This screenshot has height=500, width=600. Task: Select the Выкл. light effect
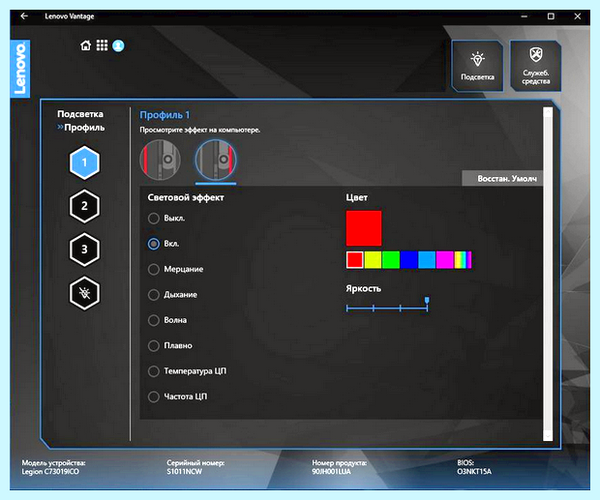point(166,218)
